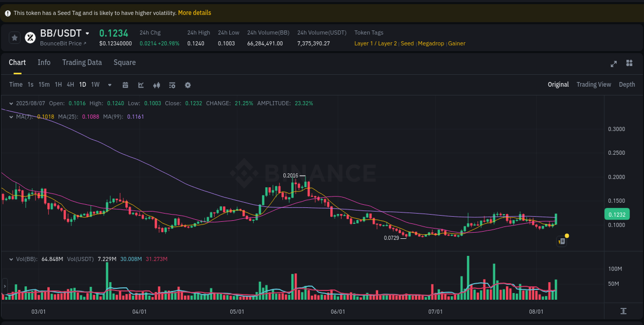Switch the interval to 1W
644x325 pixels.
click(95, 84)
